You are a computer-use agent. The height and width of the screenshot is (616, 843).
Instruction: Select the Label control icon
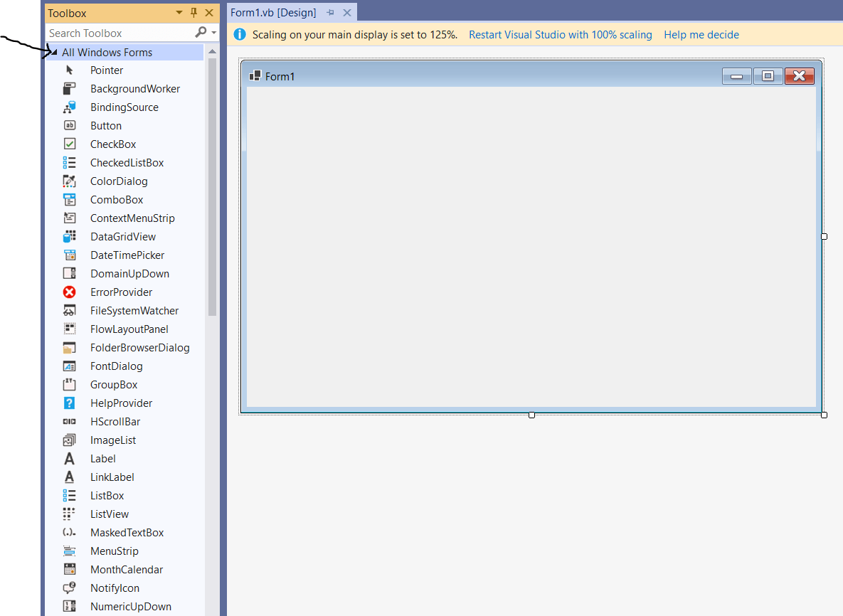tap(69, 459)
